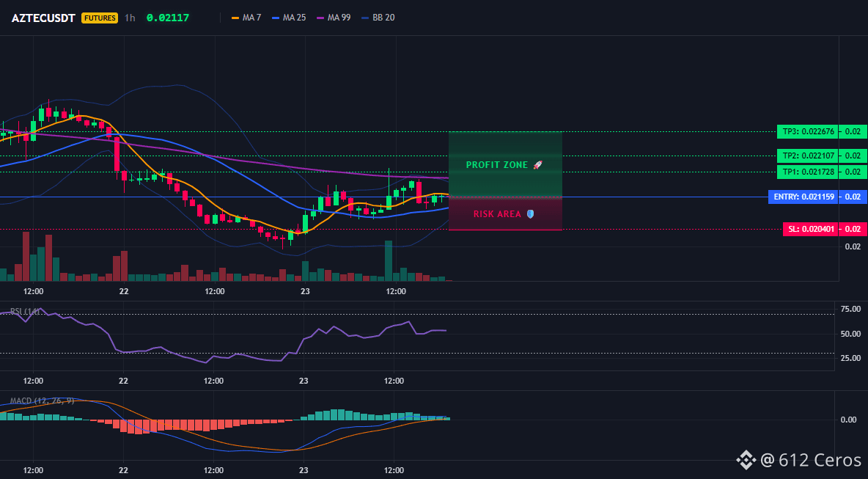
Task: Click the PROFIT ZONE green area
Action: [505, 164]
